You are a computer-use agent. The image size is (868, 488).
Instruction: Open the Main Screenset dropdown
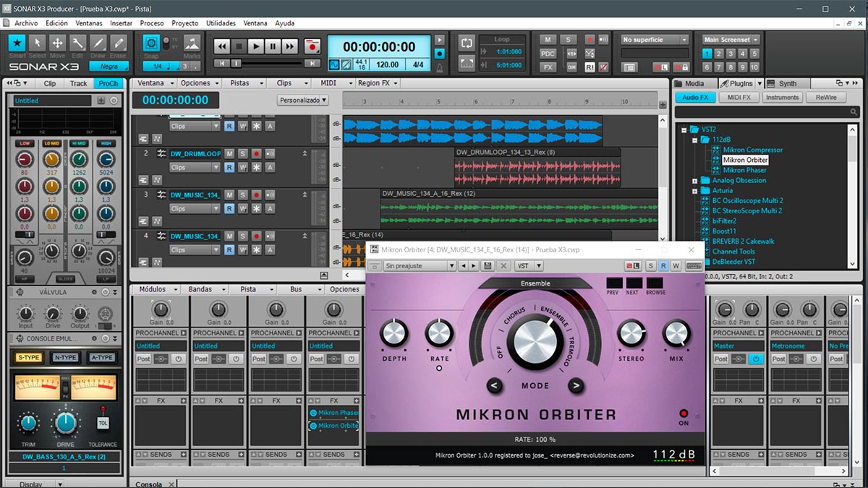pos(731,40)
